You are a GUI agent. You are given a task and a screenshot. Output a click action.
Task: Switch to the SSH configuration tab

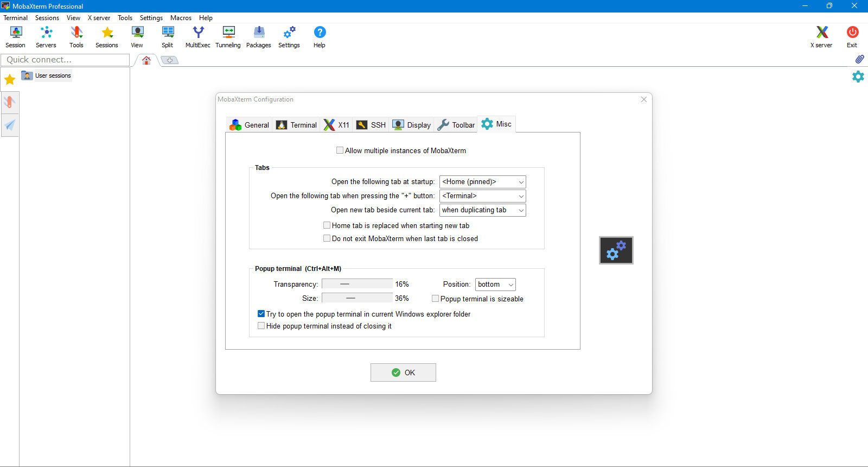pyautogui.click(x=371, y=125)
